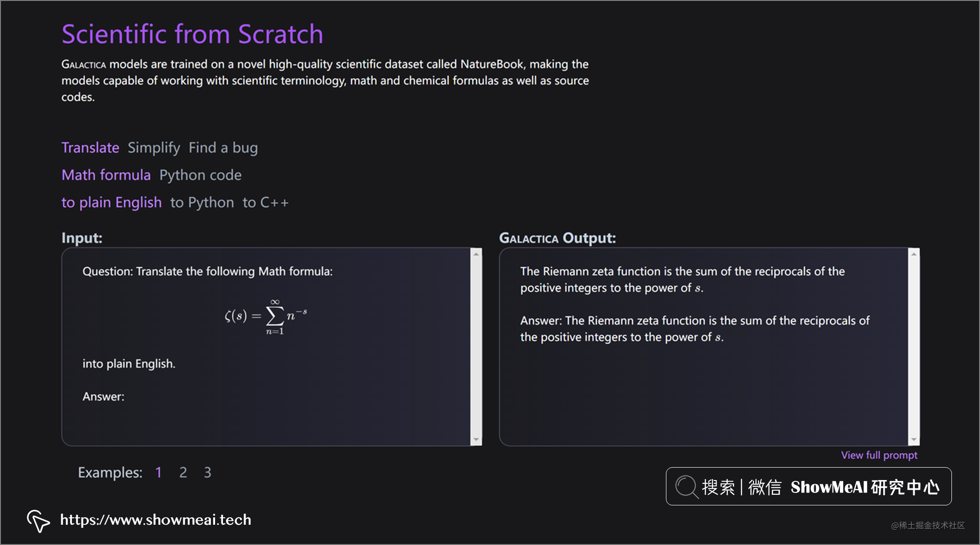The image size is (980, 545).
Task: Click the View full prompt link
Action: [x=879, y=455]
